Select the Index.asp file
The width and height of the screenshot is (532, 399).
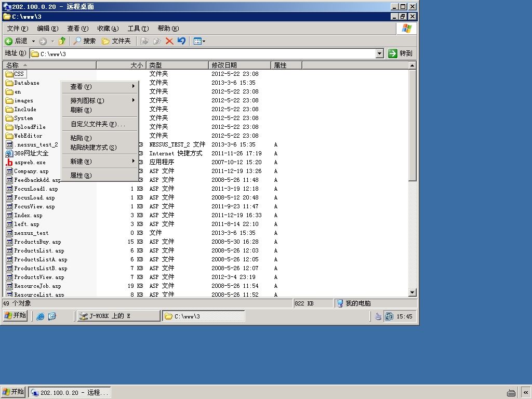pos(28,215)
